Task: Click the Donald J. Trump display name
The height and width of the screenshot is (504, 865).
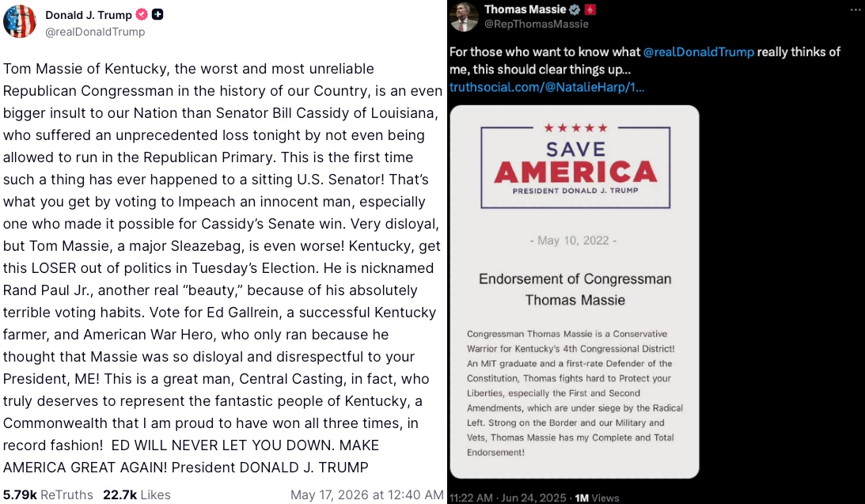Action: pos(89,15)
